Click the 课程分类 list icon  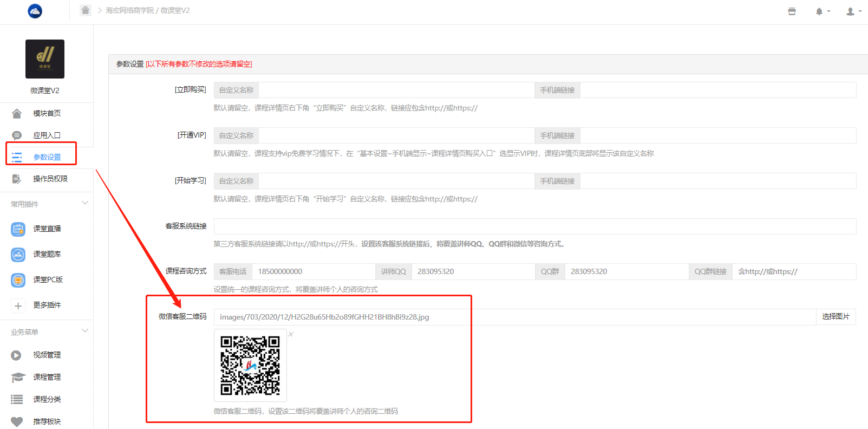[17, 400]
